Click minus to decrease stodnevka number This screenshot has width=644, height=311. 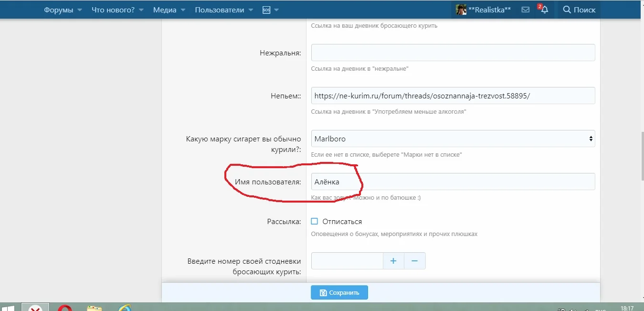pyautogui.click(x=415, y=260)
